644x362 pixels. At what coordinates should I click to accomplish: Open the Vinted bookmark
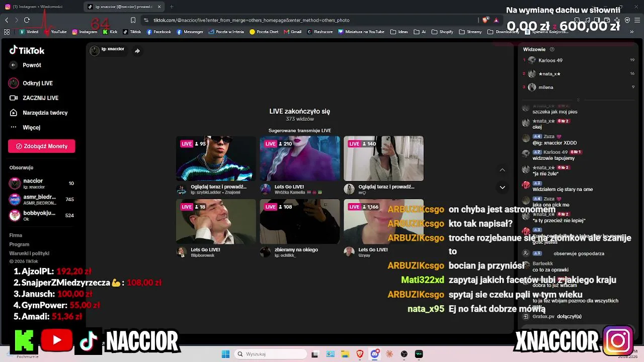pos(29,32)
